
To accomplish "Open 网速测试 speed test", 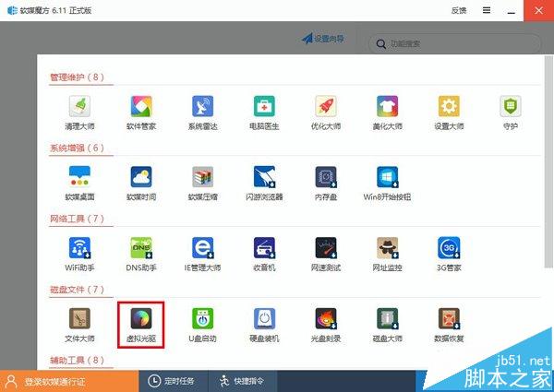I will (325, 255).
